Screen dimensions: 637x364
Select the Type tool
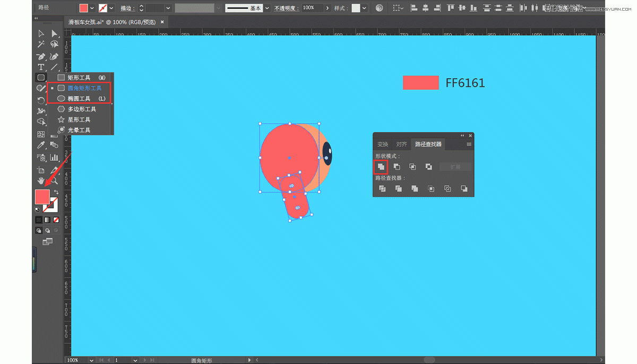(x=41, y=67)
